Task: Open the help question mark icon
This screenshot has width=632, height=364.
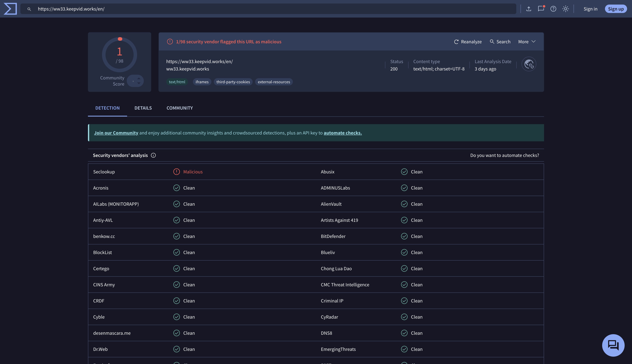Action: [x=553, y=9]
